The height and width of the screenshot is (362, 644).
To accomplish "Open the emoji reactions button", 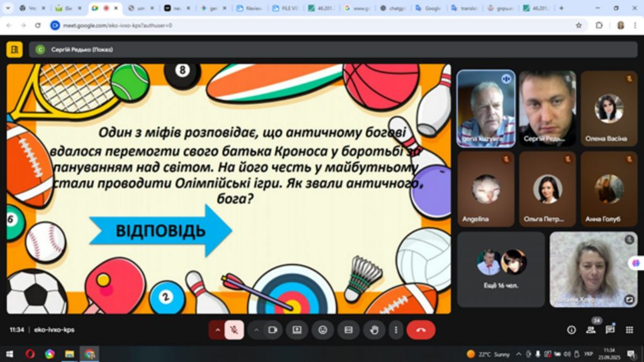I will (323, 330).
